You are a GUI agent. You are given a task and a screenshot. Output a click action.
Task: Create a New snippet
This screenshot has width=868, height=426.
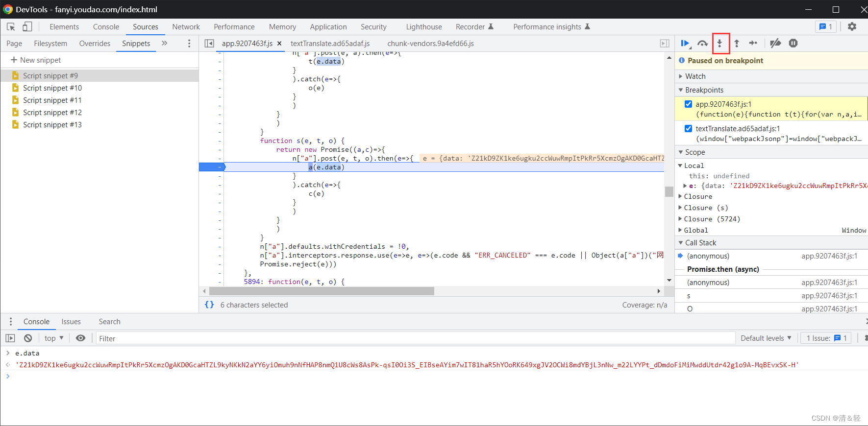coord(36,60)
